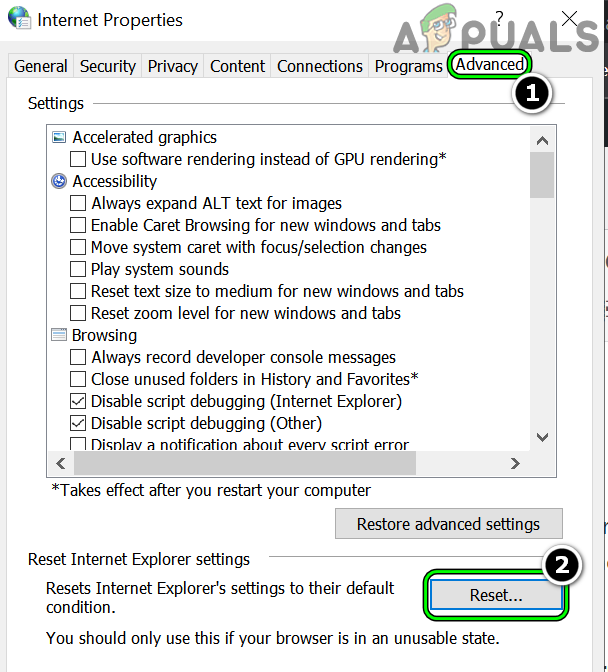
Task: Check Always expand ALT text for images
Action: [78, 203]
